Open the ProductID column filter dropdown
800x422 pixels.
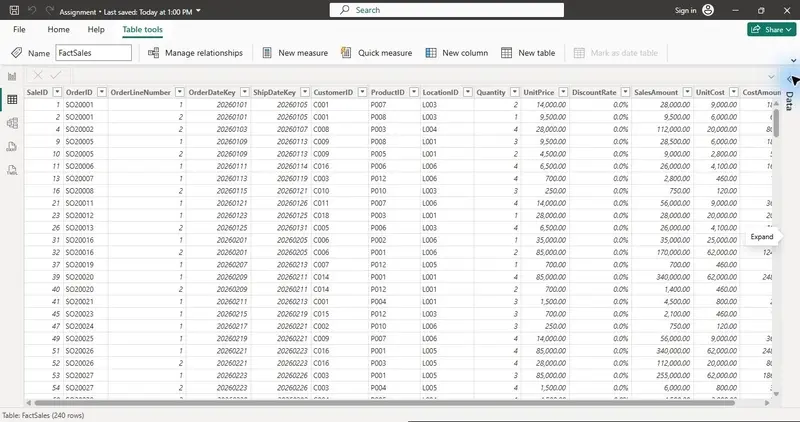click(x=414, y=92)
